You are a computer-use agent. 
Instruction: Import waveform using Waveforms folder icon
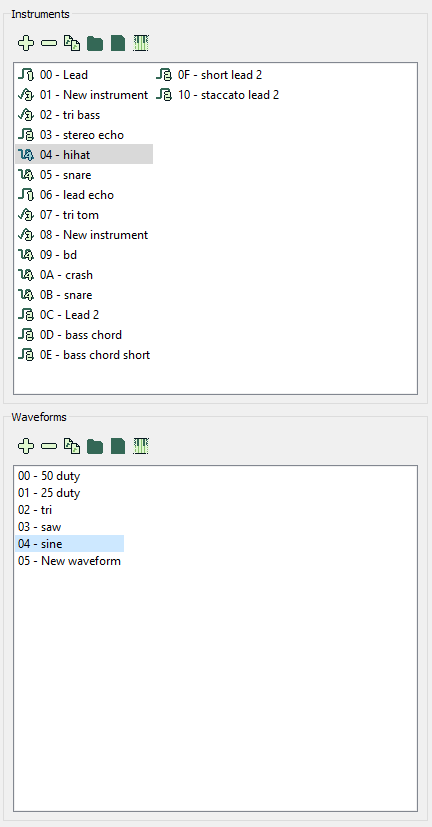[x=95, y=446]
